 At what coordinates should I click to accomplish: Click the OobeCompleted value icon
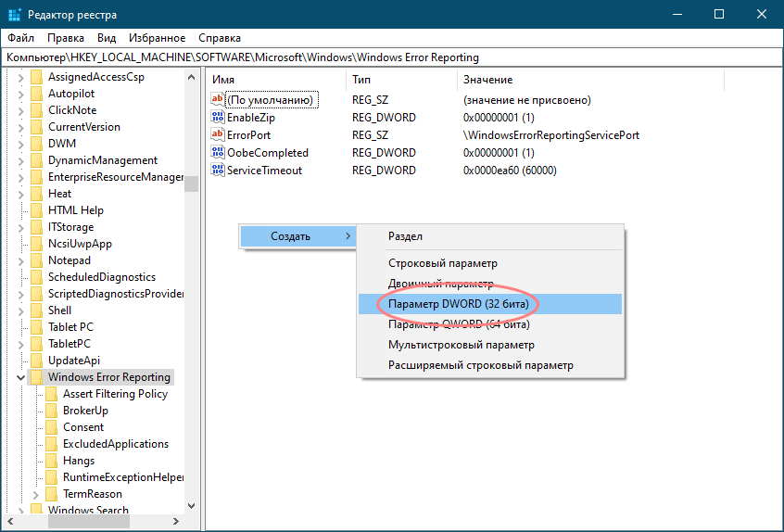point(218,153)
